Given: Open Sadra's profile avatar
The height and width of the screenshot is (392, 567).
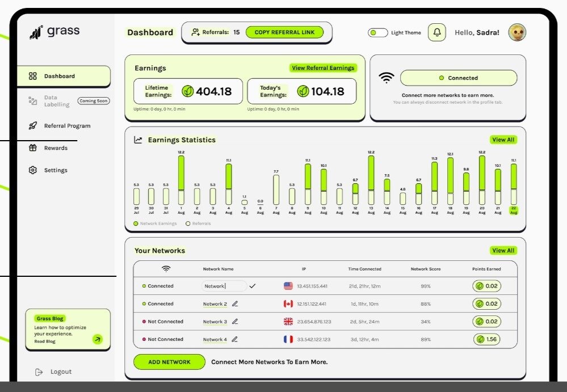Looking at the screenshot, I should coord(517,32).
